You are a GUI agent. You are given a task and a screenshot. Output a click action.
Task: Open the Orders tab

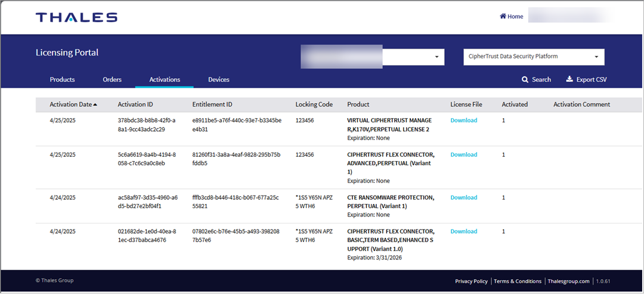pos(112,79)
